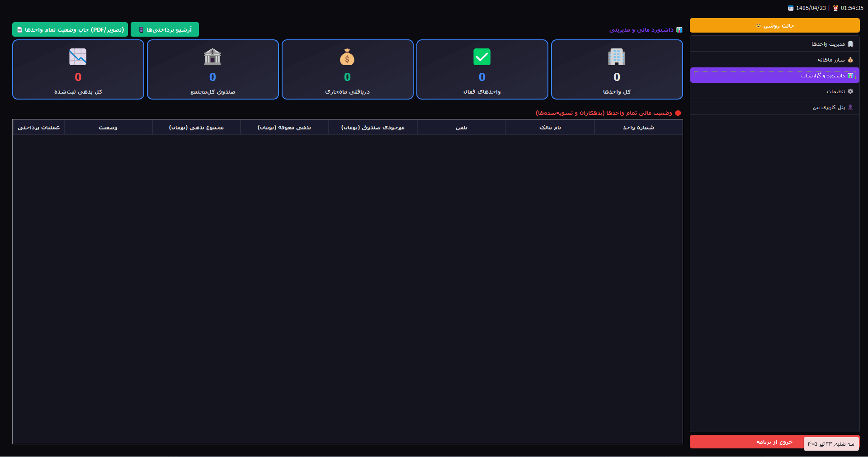
Task: Click the declining chart icon in کل بدهی ثبت‌شده card
Action: click(78, 57)
